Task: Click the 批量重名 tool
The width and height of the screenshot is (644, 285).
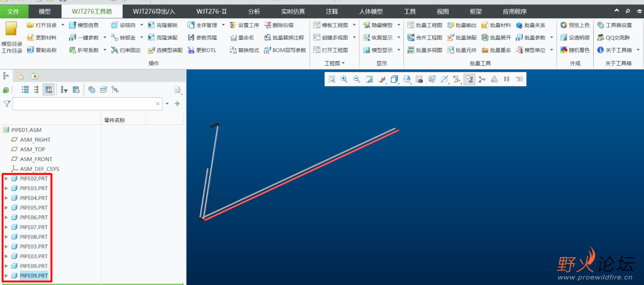Action: (497, 50)
